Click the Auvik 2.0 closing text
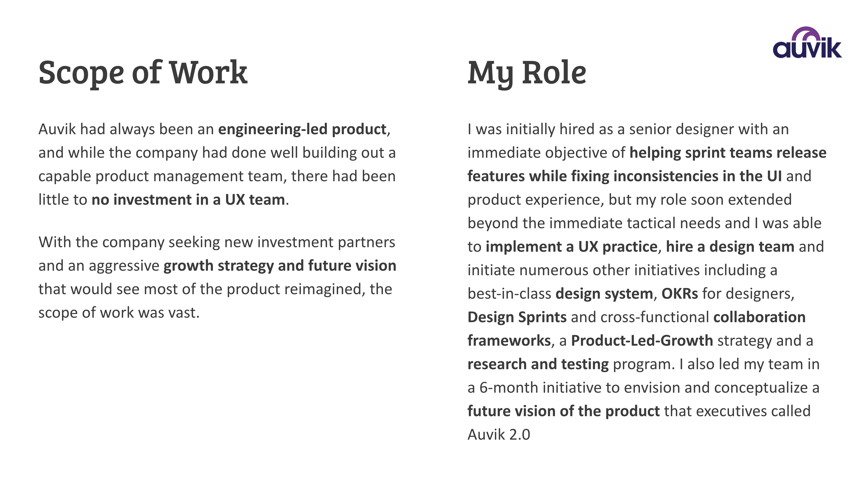This screenshot has height=488, width=868. coord(499,435)
